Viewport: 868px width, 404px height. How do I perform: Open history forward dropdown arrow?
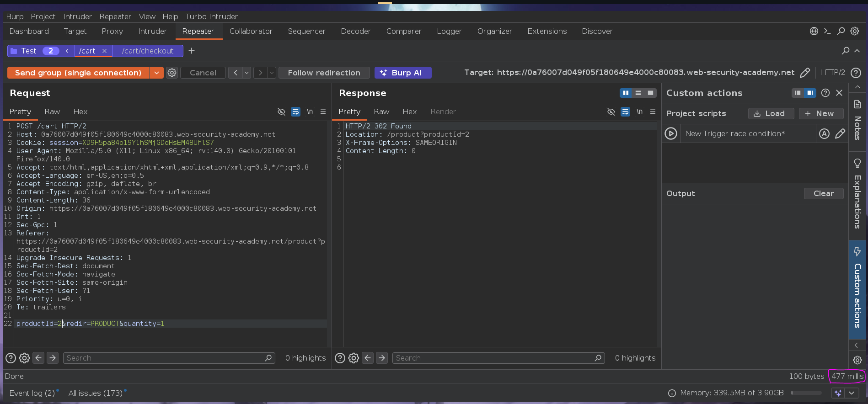coord(272,73)
